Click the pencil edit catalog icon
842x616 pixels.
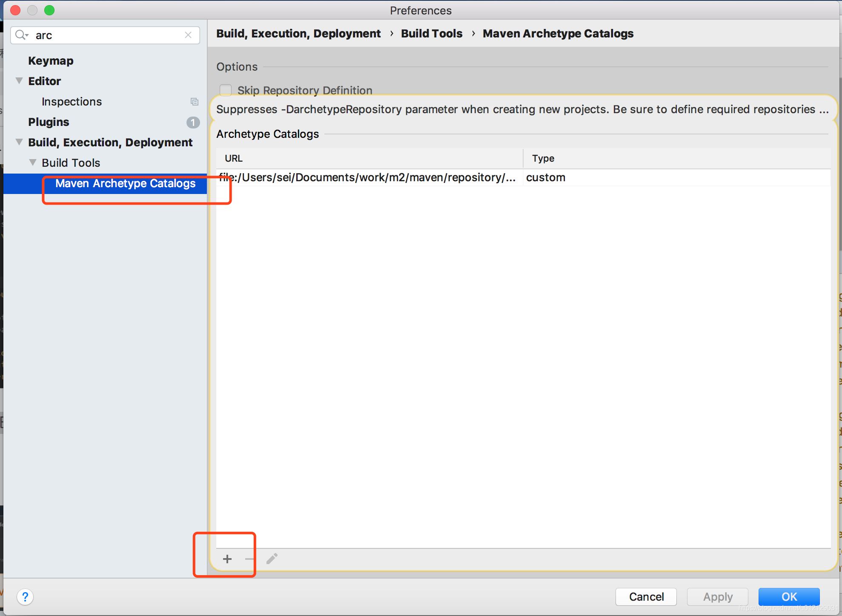(272, 559)
